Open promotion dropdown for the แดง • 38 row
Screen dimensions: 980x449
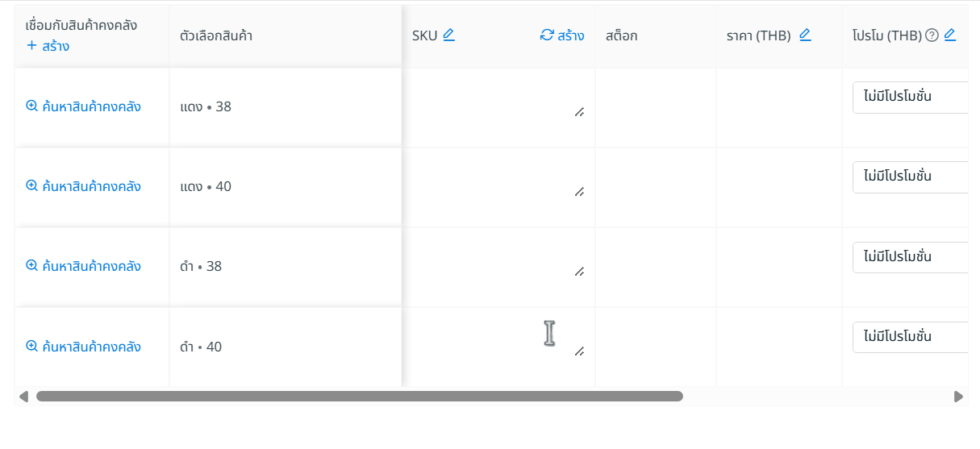(910, 98)
